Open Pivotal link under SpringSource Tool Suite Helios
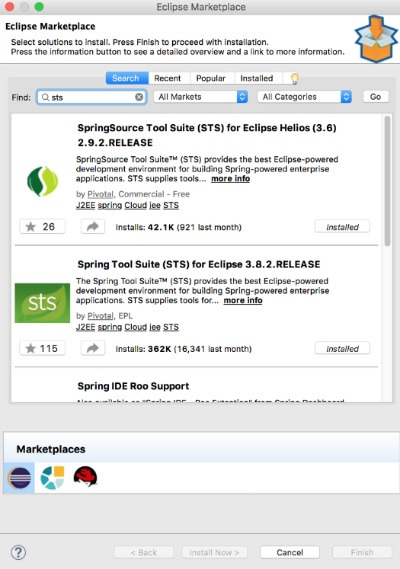The width and height of the screenshot is (400, 569). (x=101, y=194)
